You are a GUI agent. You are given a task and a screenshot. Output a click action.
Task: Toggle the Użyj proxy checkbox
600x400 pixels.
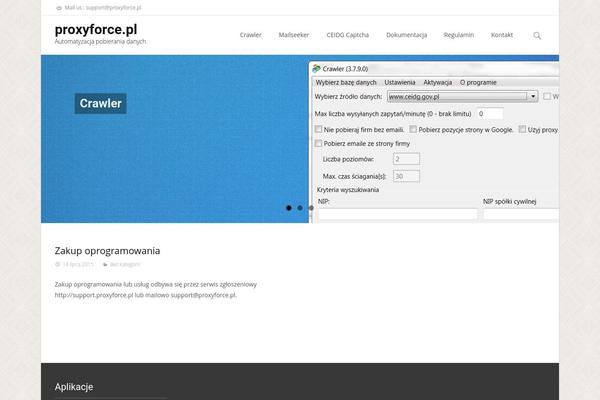point(522,129)
